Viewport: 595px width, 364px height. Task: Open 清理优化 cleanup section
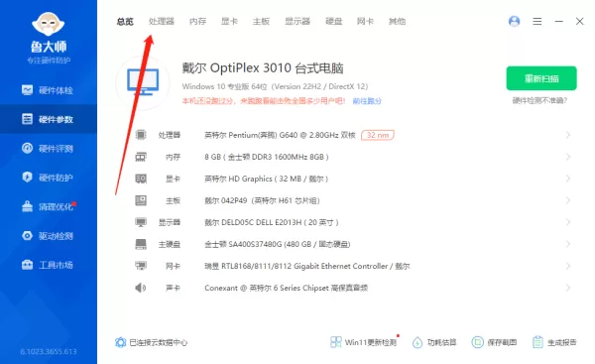click(x=48, y=206)
